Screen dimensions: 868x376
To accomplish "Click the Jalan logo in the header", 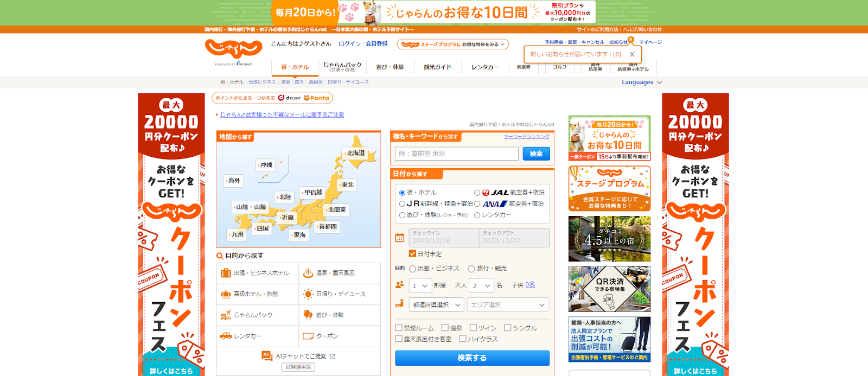I will tap(233, 49).
